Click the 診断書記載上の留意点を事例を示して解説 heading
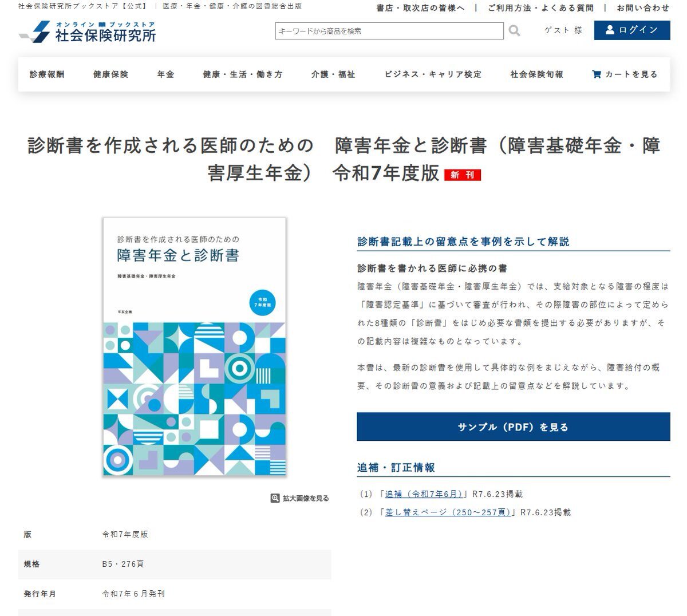This screenshot has height=616, width=687. coord(464,242)
